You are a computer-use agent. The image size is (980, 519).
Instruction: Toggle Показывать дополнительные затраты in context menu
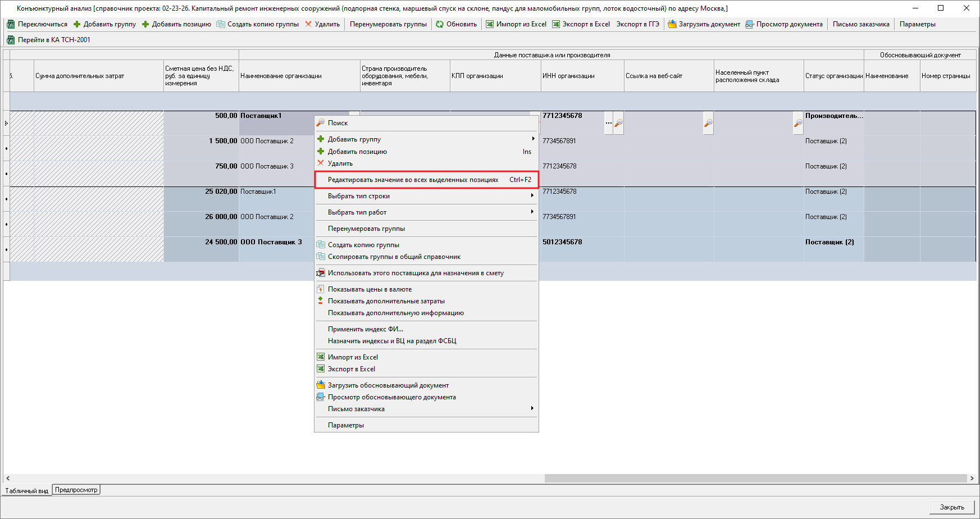point(386,301)
